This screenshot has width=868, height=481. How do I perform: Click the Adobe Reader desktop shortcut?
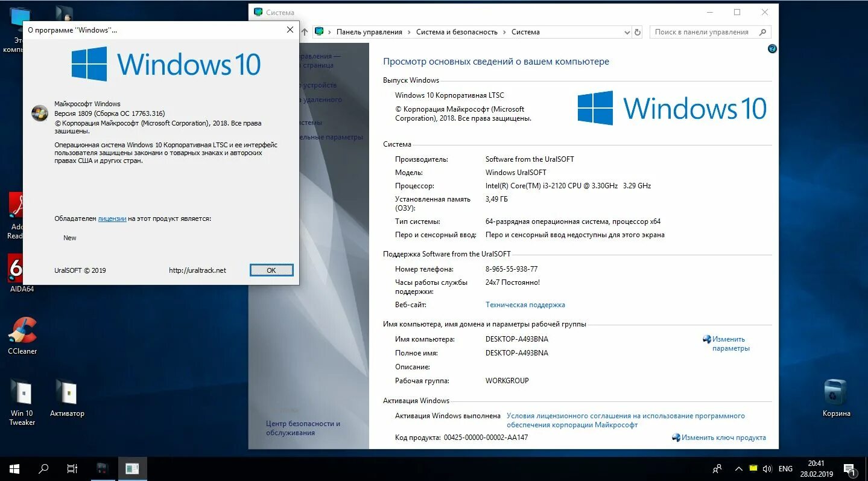tap(17, 215)
